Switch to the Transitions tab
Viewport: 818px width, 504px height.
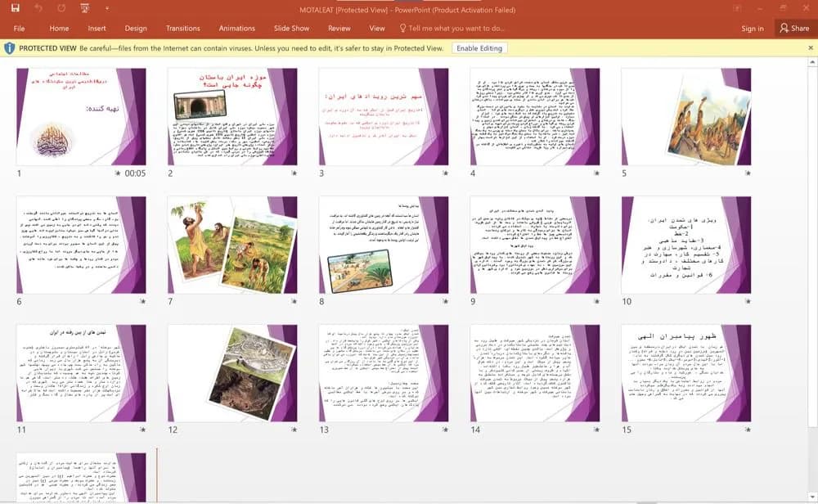[182, 28]
